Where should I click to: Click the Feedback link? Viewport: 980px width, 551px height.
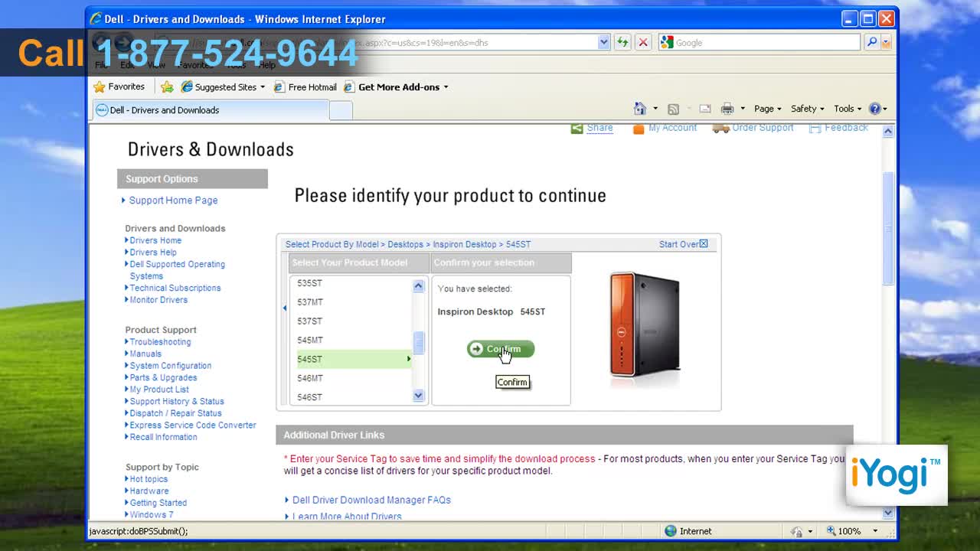tap(846, 128)
